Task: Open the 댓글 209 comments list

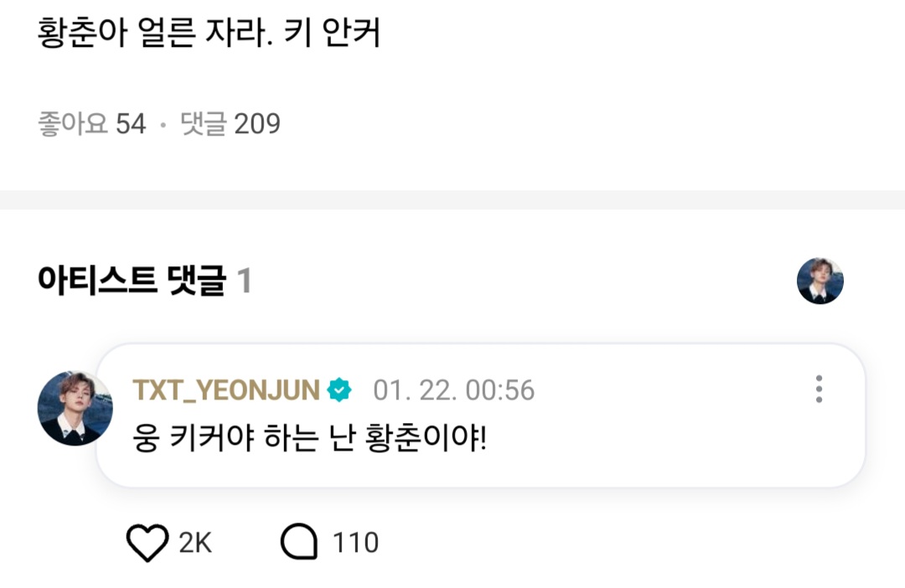Action: pyautogui.click(x=230, y=125)
